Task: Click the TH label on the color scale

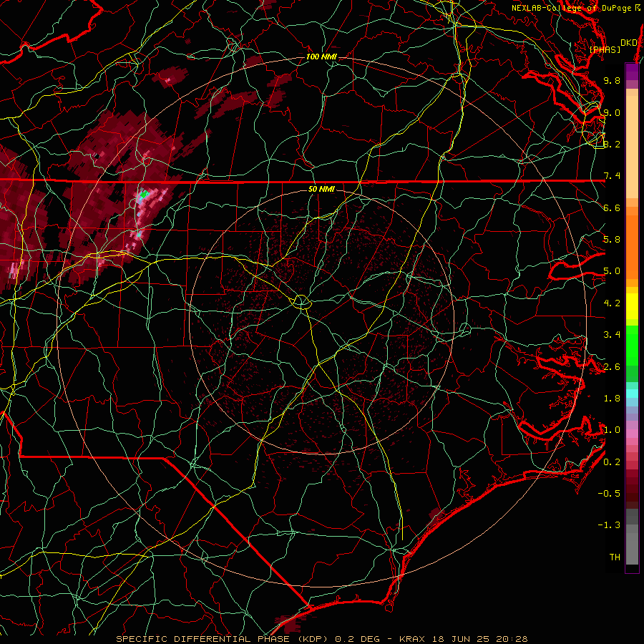Action: (615, 557)
